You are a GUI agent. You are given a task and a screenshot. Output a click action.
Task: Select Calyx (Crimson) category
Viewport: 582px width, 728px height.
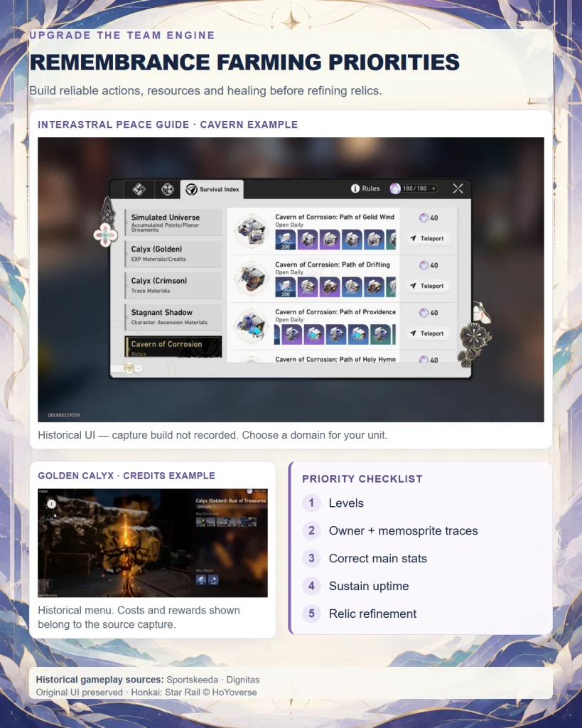tap(173, 286)
